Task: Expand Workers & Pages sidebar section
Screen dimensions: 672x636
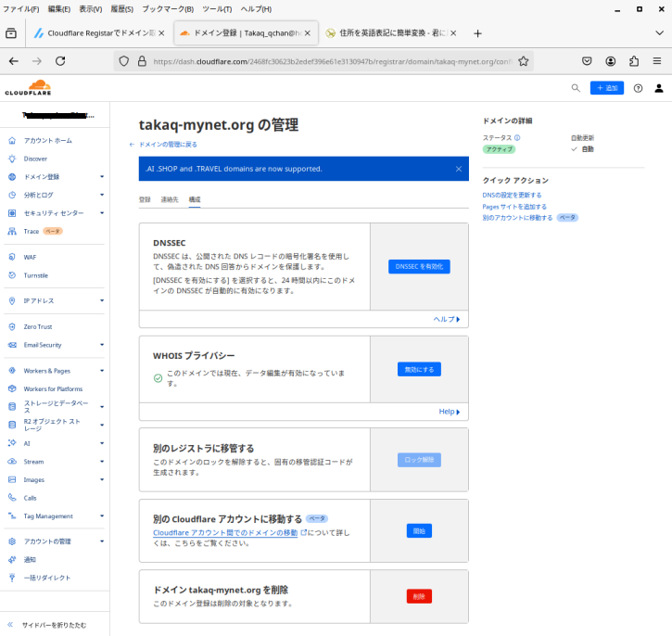Action: [x=102, y=371]
